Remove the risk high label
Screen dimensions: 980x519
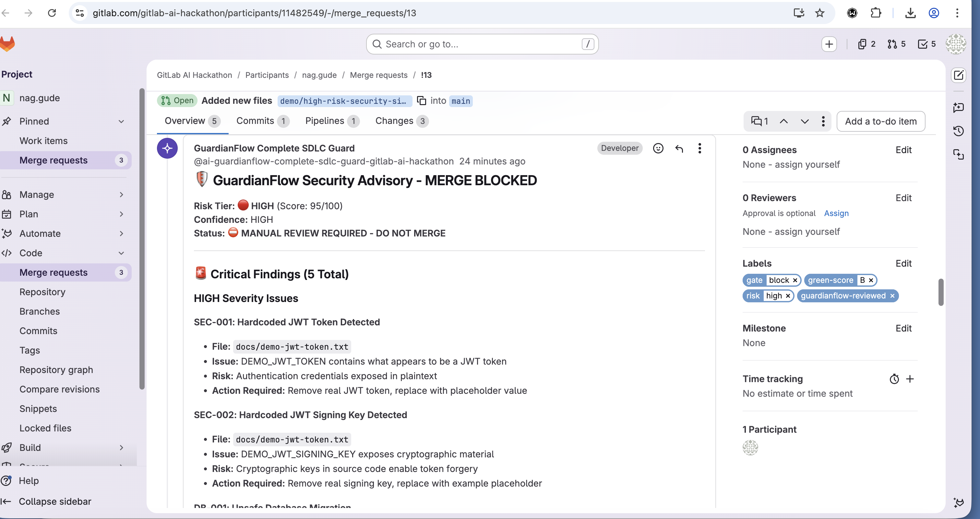pos(788,296)
